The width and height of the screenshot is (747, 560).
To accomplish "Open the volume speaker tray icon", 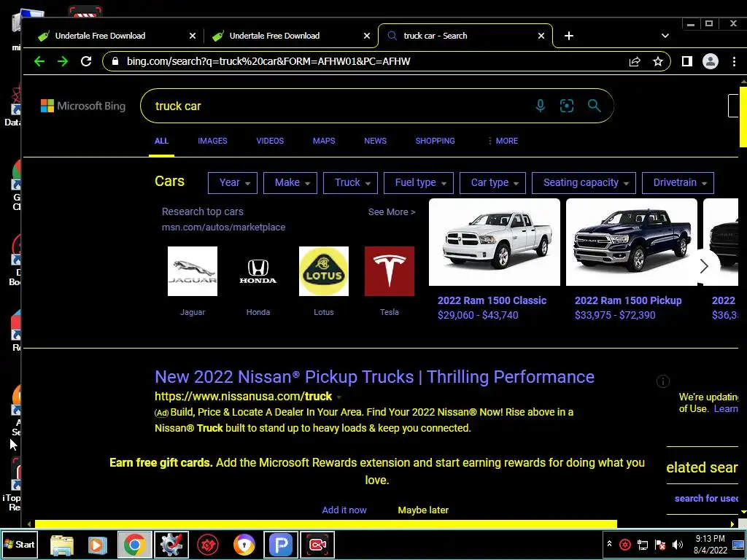I will tap(677, 545).
